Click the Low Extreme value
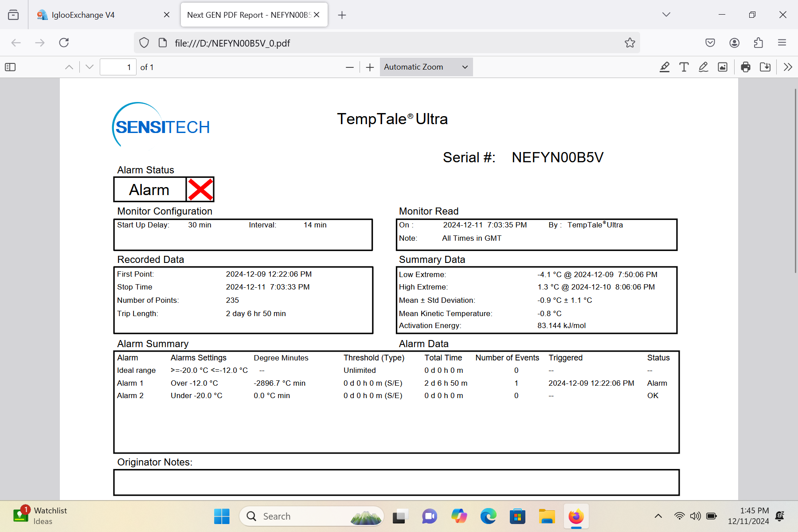Image resolution: width=798 pixels, height=532 pixels. 597,274
